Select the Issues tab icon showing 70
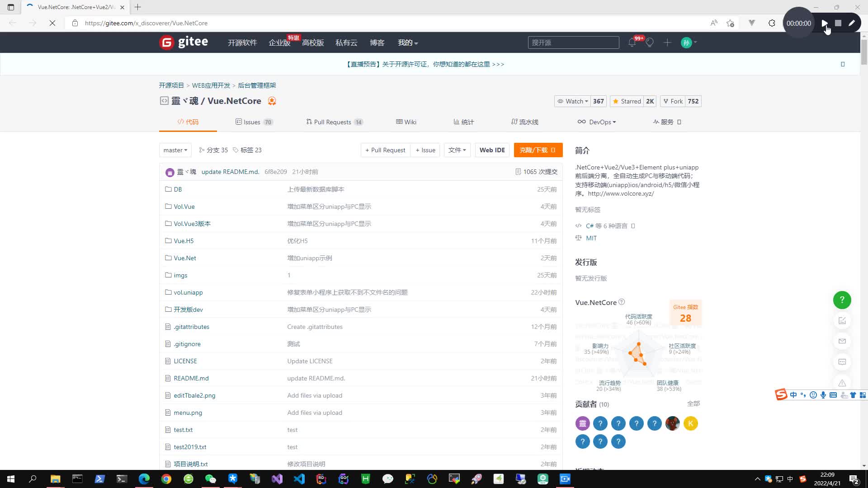Viewport: 868px width, 488px height. tap(239, 122)
